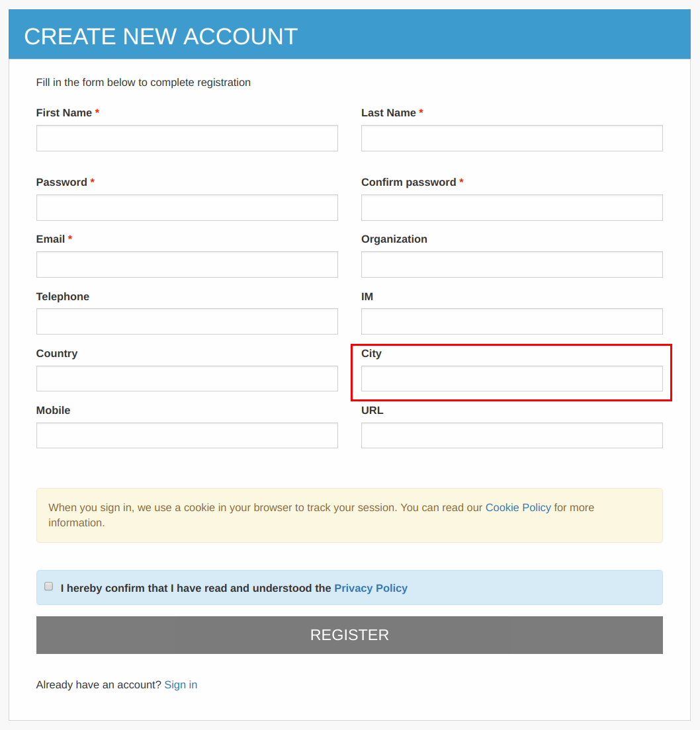The image size is (700, 730).
Task: Open the Privacy Policy link
Action: tap(371, 588)
